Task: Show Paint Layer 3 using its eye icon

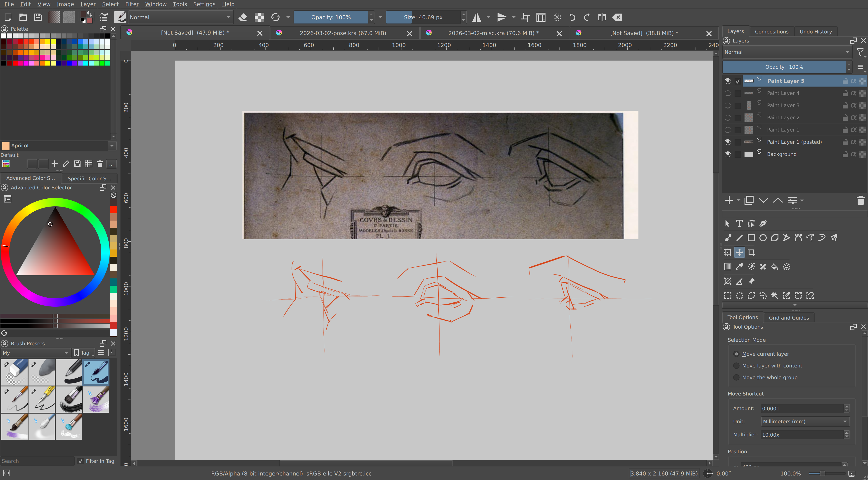Action: click(x=728, y=105)
